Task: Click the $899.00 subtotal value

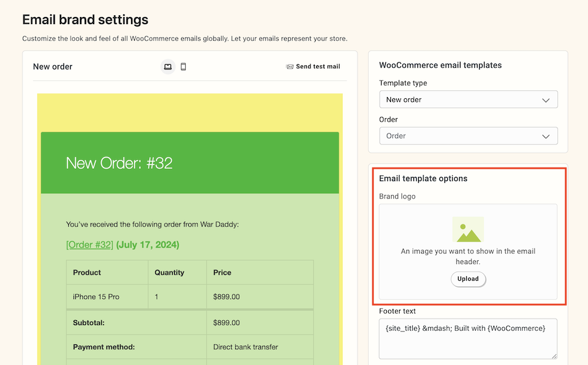Action: [226, 323]
